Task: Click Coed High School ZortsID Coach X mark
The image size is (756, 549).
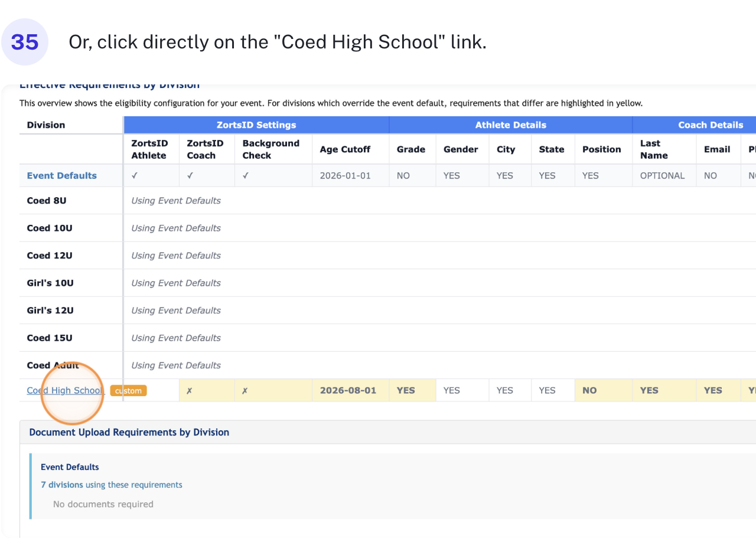Action: (x=190, y=391)
